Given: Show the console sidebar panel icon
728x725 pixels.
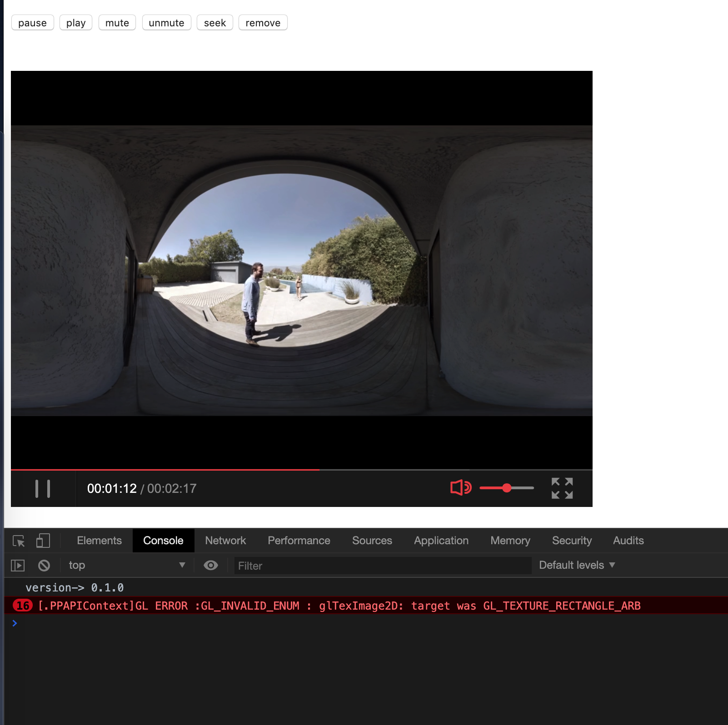Looking at the screenshot, I should coord(18,566).
